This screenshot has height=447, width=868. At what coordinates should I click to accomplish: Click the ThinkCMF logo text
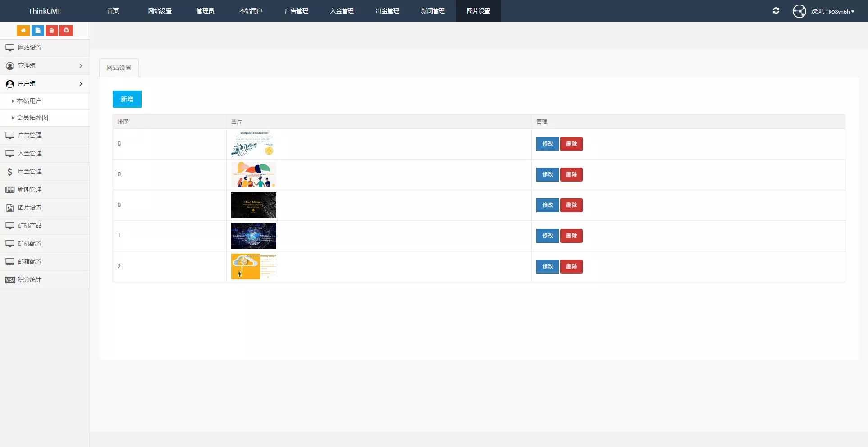[45, 11]
